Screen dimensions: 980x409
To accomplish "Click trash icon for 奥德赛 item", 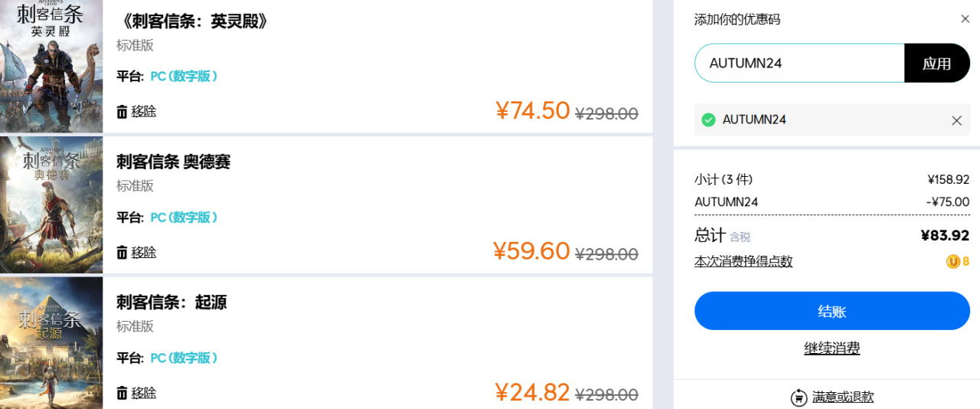I will pos(122,253).
